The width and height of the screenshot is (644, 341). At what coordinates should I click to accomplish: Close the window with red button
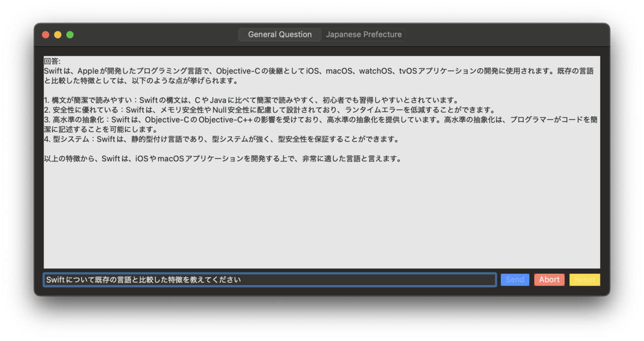click(x=46, y=35)
